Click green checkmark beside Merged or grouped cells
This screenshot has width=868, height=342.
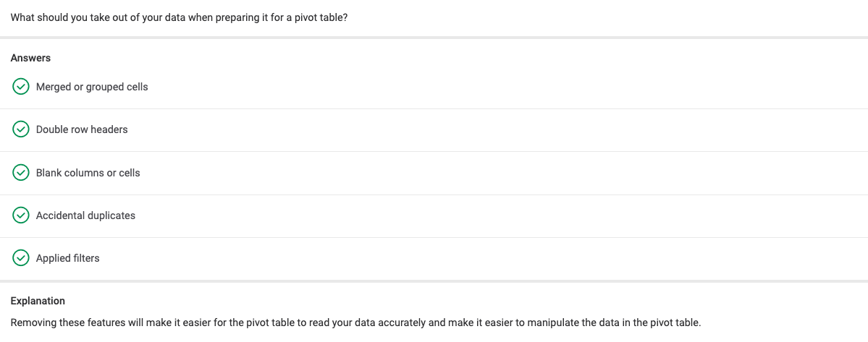pyautogui.click(x=21, y=87)
